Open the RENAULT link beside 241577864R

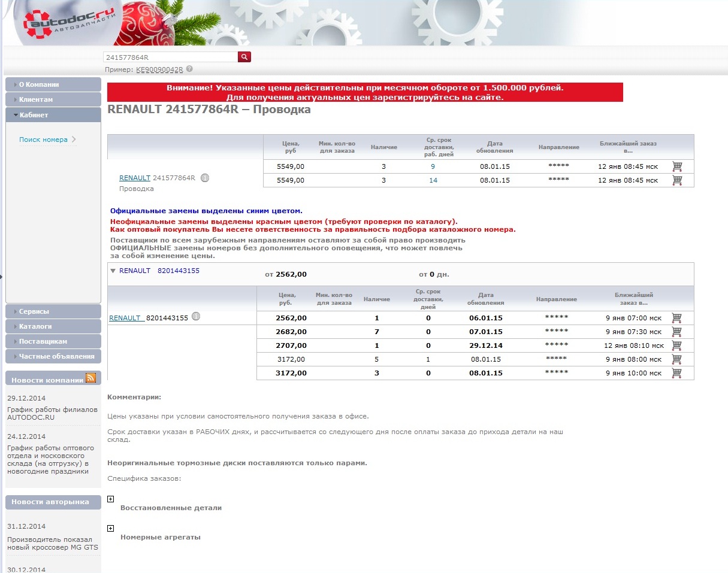(135, 178)
